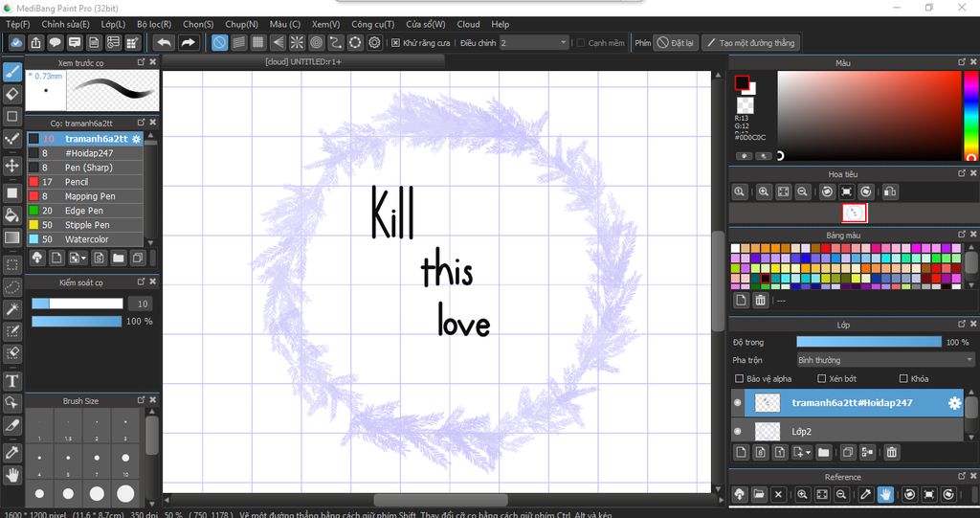The width and height of the screenshot is (980, 518).
Task: Select the Stipple Pen brush
Action: click(85, 225)
